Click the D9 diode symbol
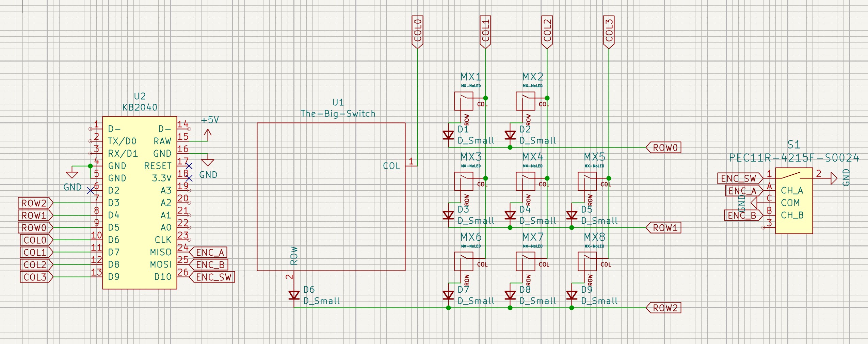The width and height of the screenshot is (868, 344). coord(572,295)
